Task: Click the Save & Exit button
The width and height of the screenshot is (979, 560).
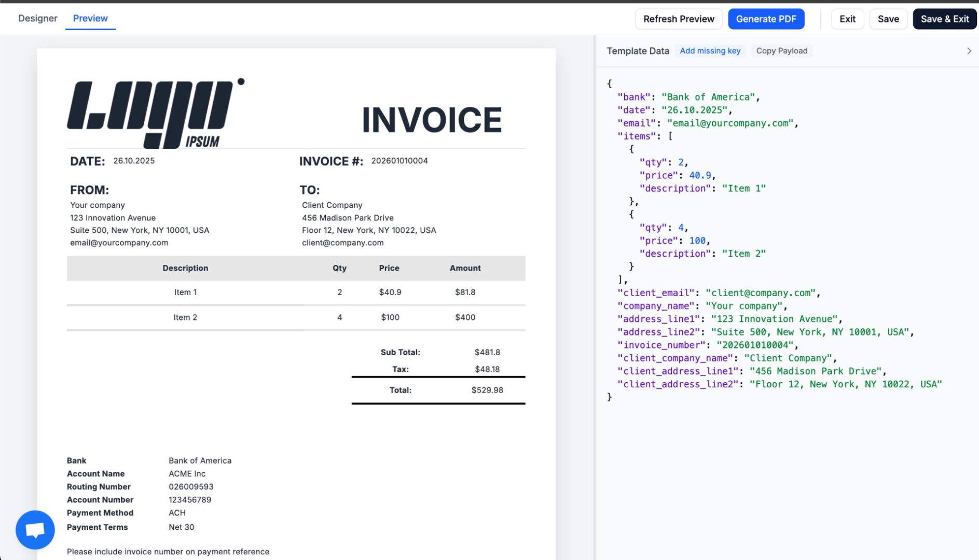Action: click(944, 19)
